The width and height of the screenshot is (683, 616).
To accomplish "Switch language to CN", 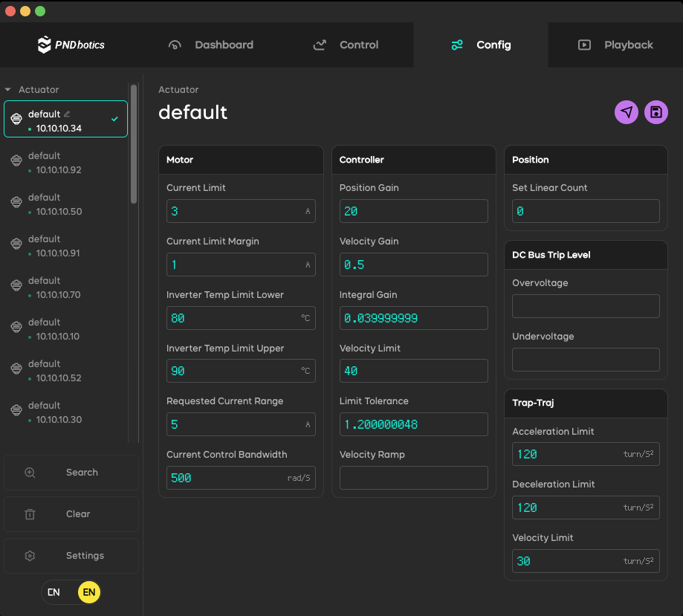I will (x=54, y=592).
